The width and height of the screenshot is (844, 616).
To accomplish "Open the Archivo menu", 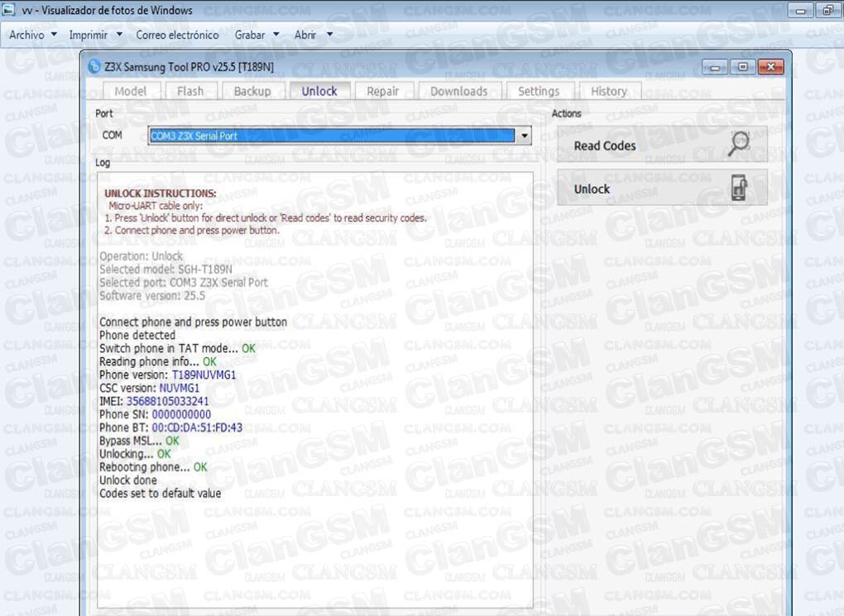I will [x=27, y=35].
